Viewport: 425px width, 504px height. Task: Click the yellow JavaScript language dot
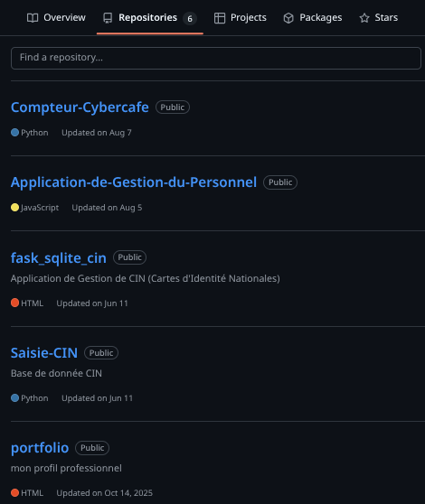tap(14, 208)
